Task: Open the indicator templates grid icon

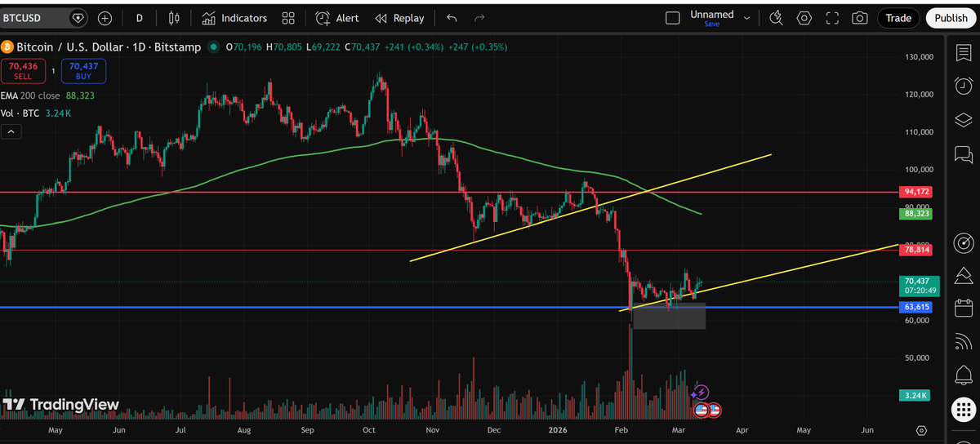Action: coord(288,18)
